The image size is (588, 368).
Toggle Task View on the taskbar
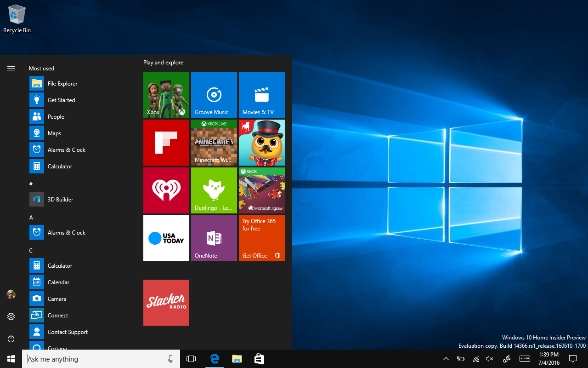tap(191, 359)
